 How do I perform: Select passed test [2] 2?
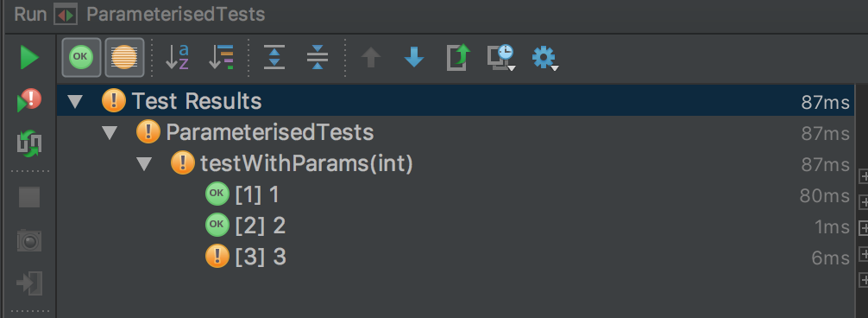tap(455, 226)
